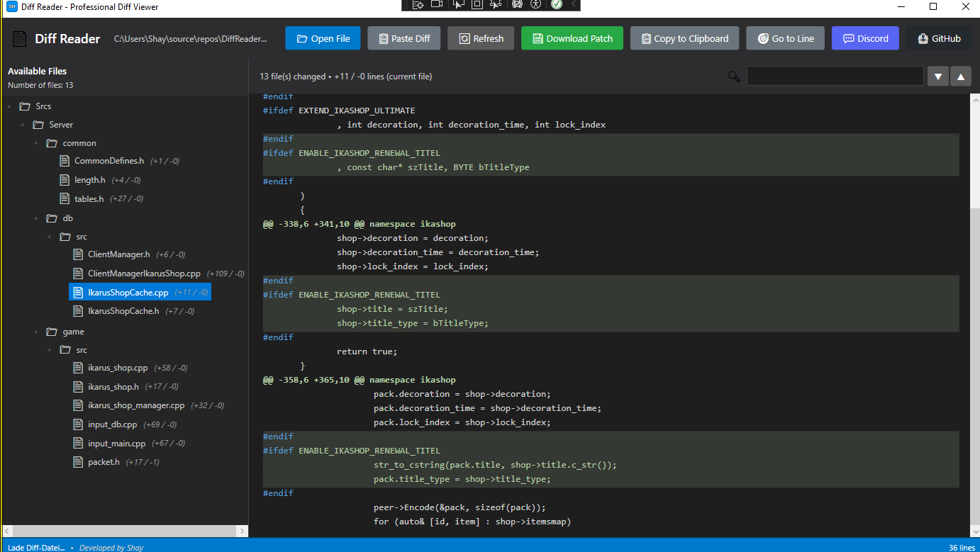
Task: Collapse the db folder arrow
Action: 37,218
